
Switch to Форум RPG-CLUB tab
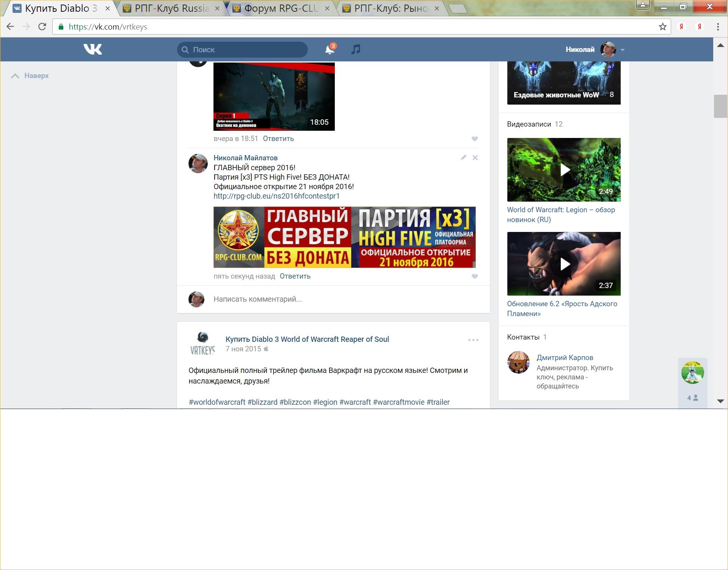point(281,8)
